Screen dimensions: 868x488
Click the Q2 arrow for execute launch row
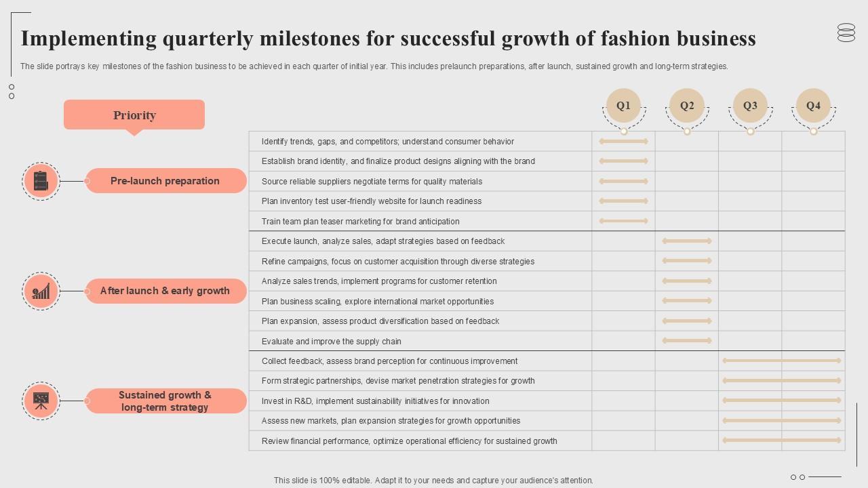[687, 241]
